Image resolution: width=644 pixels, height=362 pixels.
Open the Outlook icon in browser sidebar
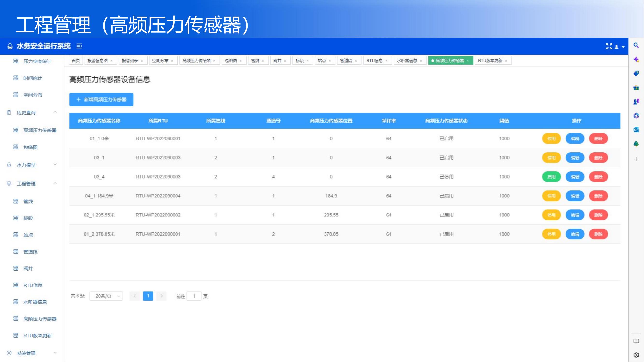pos(636,130)
